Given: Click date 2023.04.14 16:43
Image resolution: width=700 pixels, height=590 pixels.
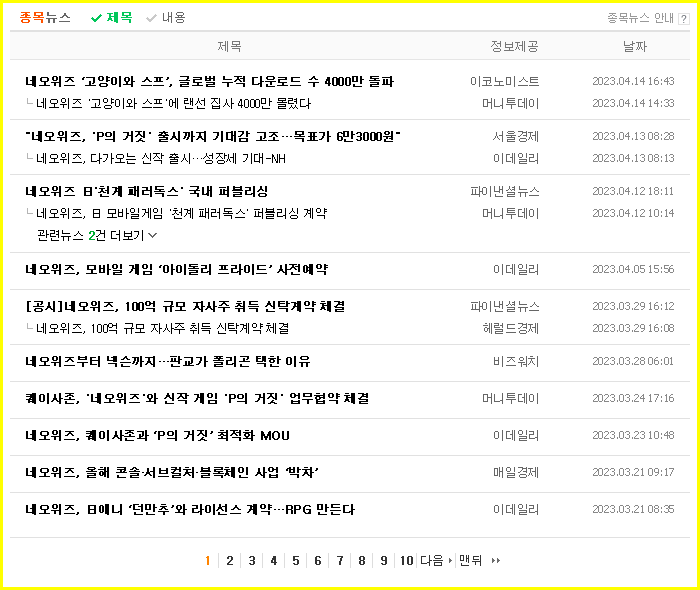Looking at the screenshot, I should [x=633, y=81].
